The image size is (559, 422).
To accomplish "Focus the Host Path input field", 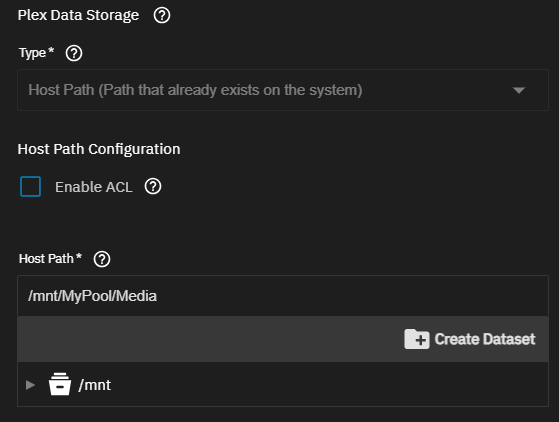I will (x=283, y=296).
